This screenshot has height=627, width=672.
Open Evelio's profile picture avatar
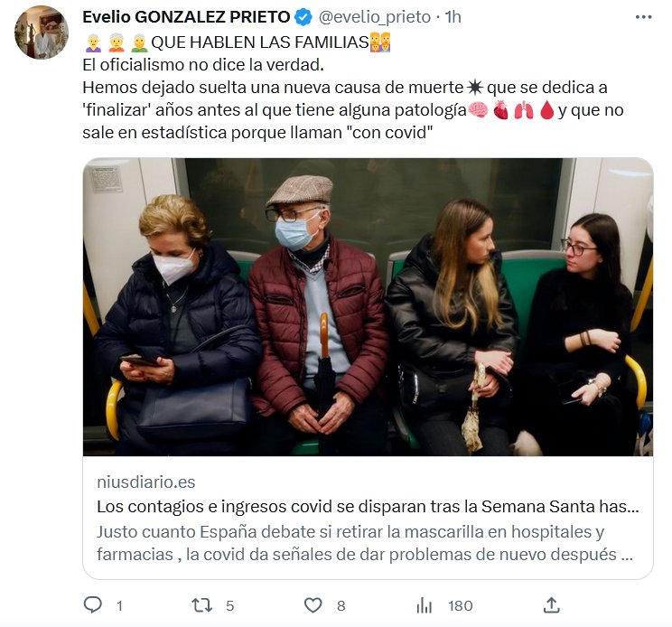pos(41,33)
